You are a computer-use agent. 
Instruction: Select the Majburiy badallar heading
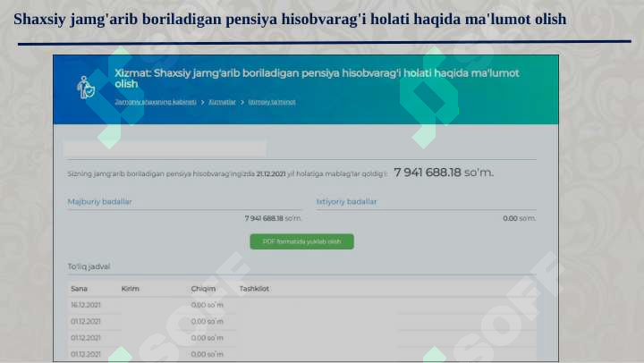[100, 202]
